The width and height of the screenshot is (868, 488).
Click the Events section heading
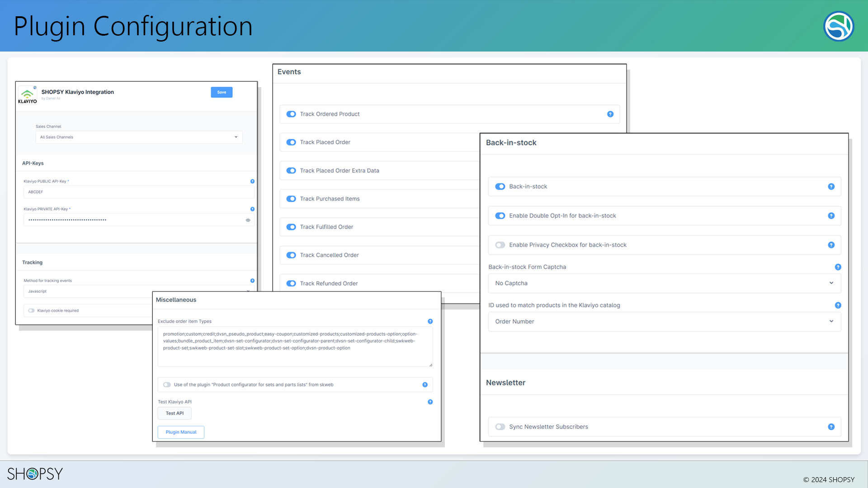289,72
